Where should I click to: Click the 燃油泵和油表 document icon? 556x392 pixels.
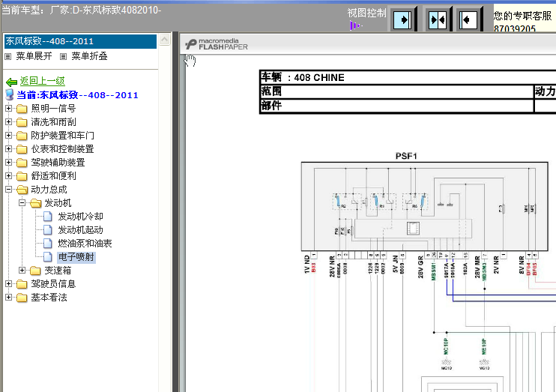tap(47, 244)
